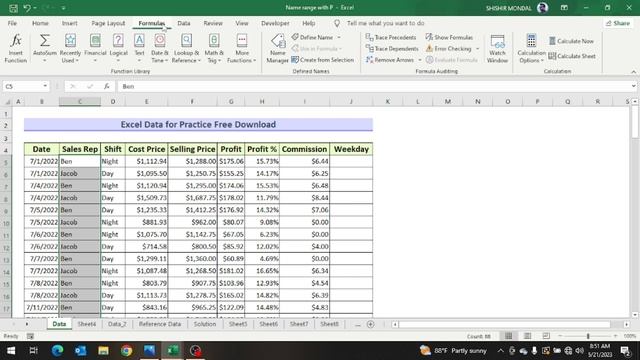This screenshot has height=360, width=640.
Task: Click the Save icon in title bar
Action: (13, 8)
